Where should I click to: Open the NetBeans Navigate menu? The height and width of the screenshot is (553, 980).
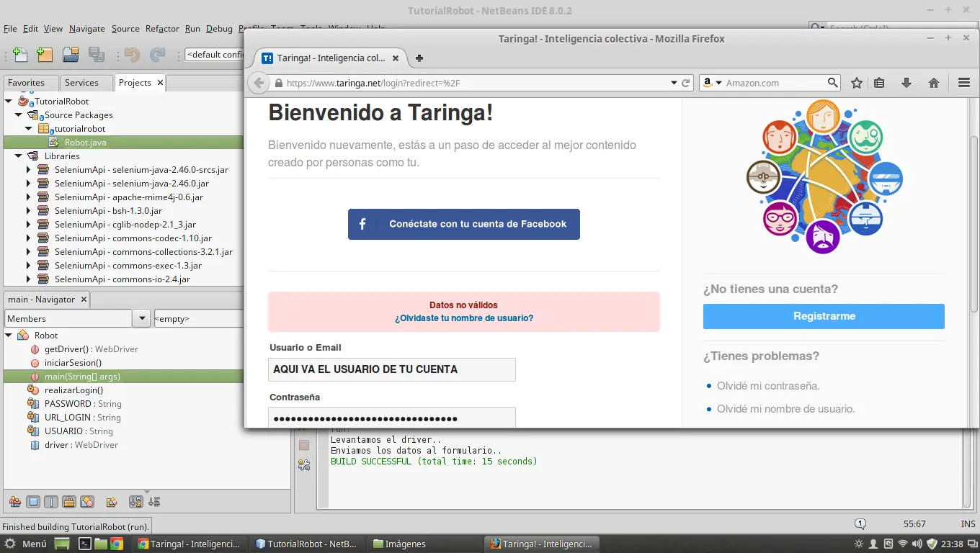[x=87, y=29]
